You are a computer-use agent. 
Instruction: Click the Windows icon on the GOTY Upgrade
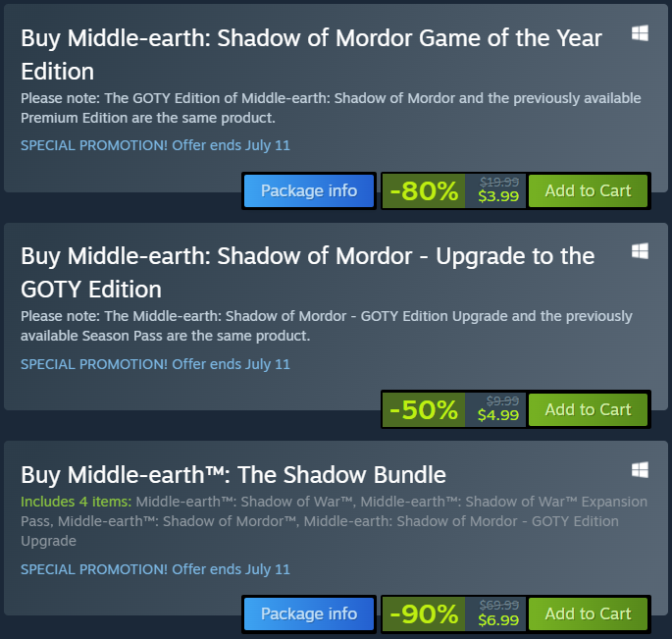(640, 252)
